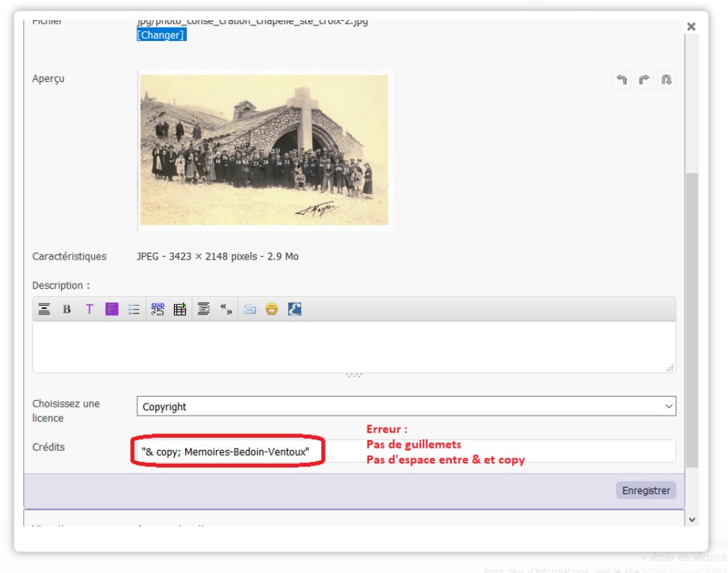Save with the Enregistrer button
Viewport: 728px width, 573px height.
tap(646, 490)
